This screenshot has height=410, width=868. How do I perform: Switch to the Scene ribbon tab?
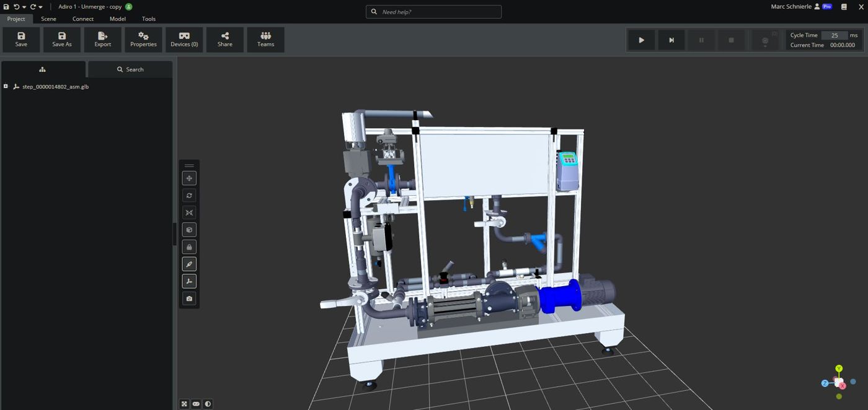(48, 19)
